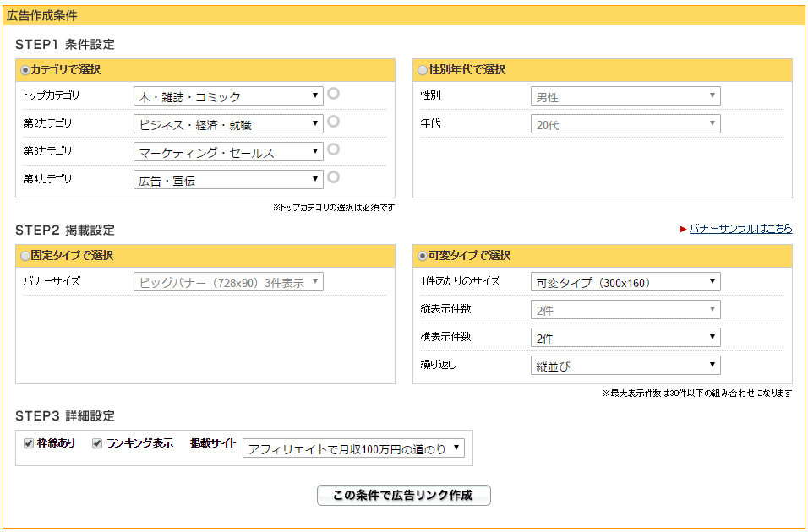
Task: Open the バナーサイズ dropdown
Action: click(228, 282)
